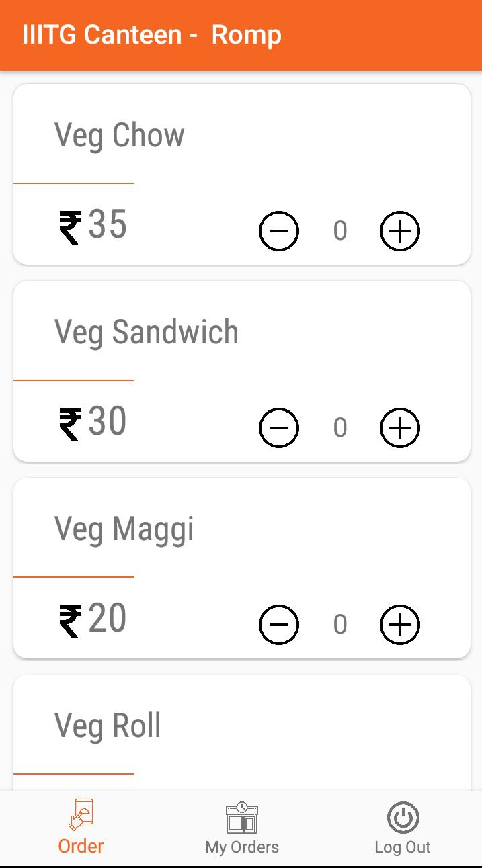Image resolution: width=482 pixels, height=868 pixels.
Task: Select the Veg Maggi item title
Action: tap(124, 529)
